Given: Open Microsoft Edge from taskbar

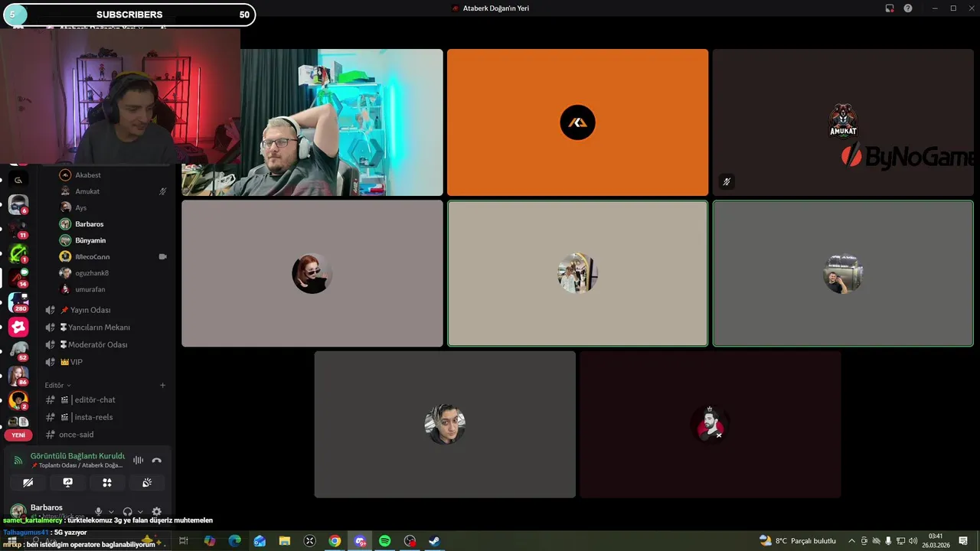Looking at the screenshot, I should (234, 541).
